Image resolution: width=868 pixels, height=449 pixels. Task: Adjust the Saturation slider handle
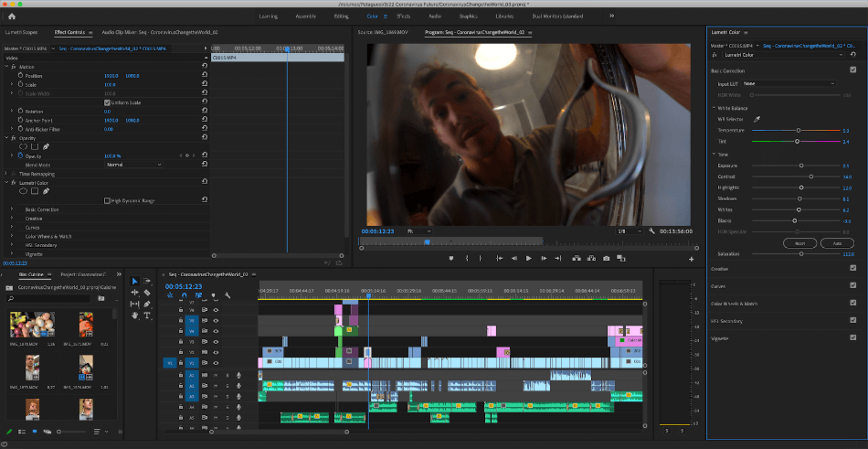[801, 254]
